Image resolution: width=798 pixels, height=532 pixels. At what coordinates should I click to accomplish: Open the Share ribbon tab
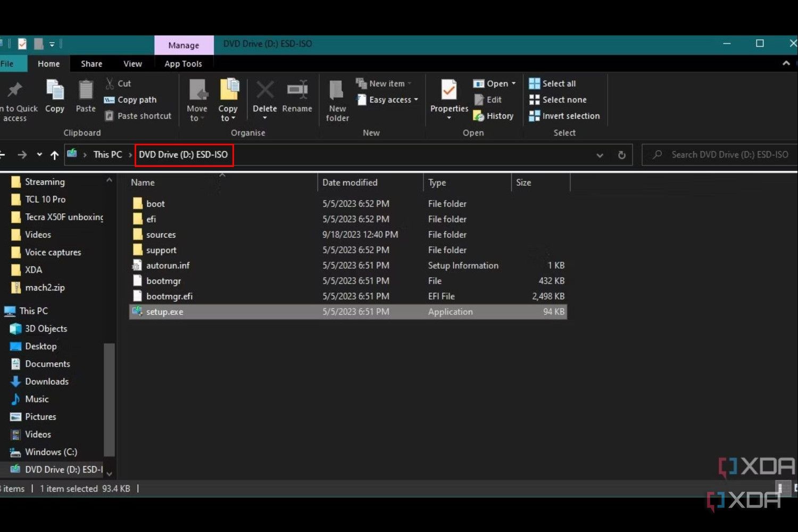pyautogui.click(x=92, y=63)
